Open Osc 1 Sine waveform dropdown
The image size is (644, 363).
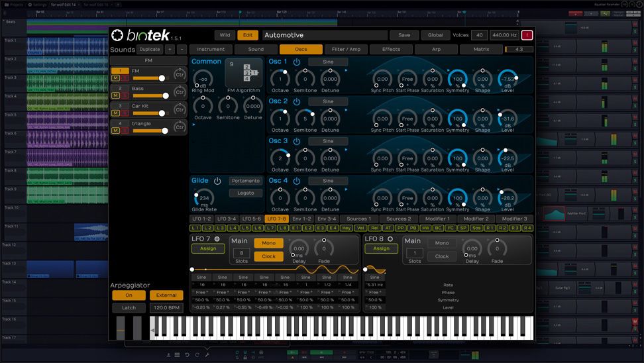(x=328, y=62)
